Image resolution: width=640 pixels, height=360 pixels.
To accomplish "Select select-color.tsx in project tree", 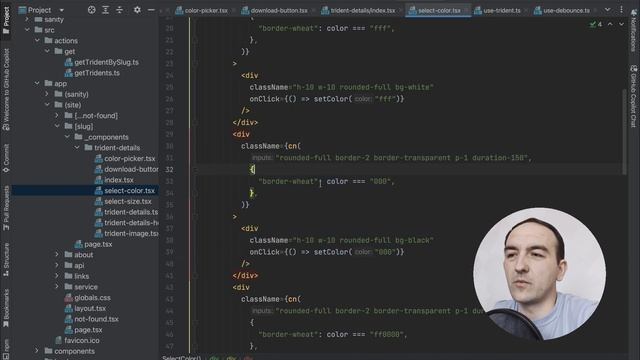I will [x=125, y=191].
